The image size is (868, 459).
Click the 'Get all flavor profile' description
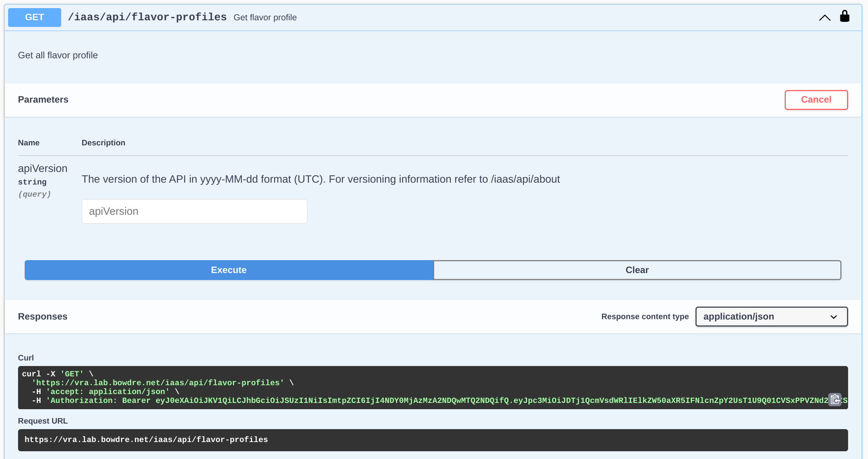pos(58,55)
